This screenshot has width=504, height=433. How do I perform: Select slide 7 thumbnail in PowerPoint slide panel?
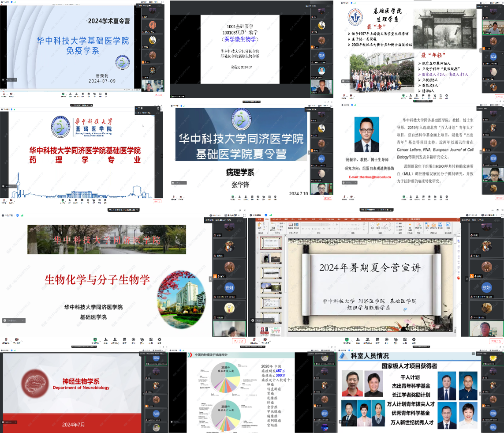pos(271,331)
